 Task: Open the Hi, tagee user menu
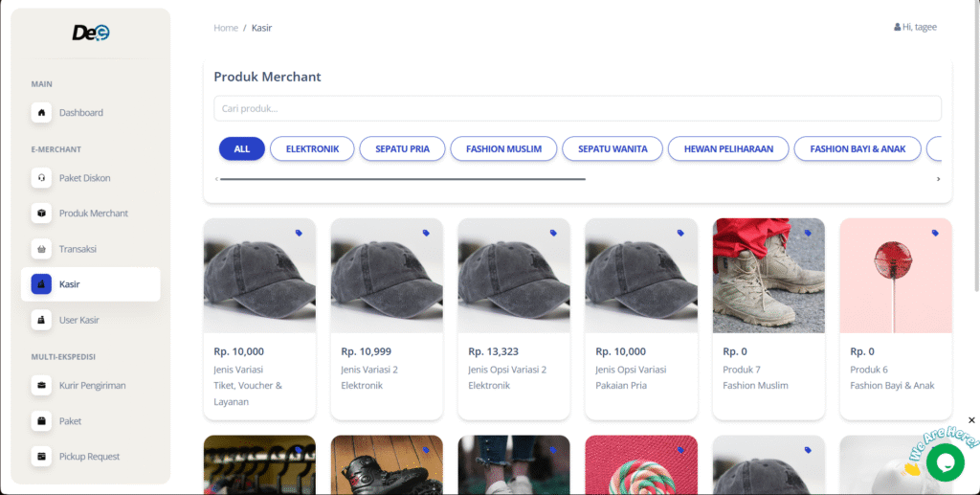915,27
